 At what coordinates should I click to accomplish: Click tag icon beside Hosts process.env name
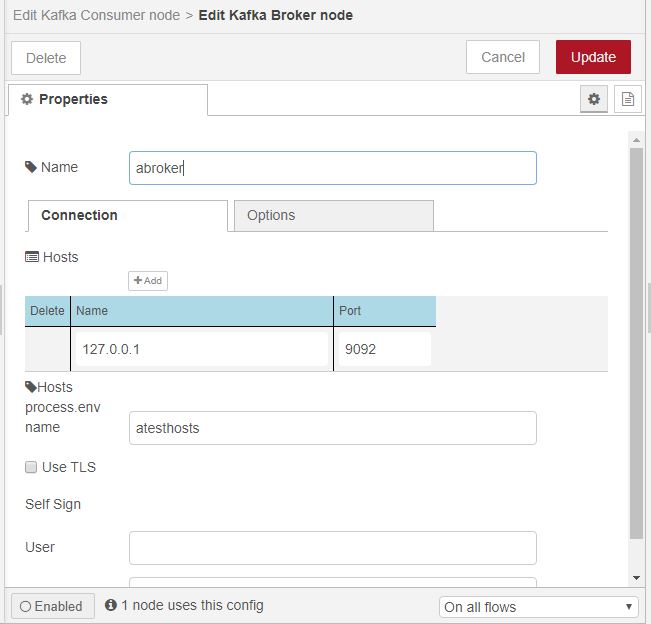(31, 387)
